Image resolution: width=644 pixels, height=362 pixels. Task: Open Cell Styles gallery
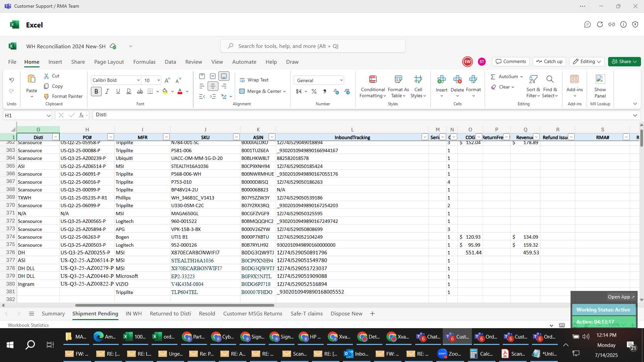point(418,86)
